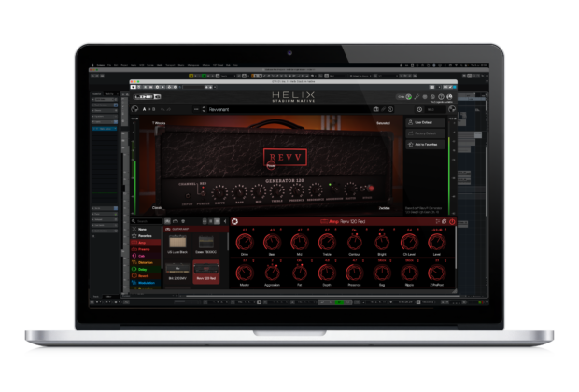579x392 pixels.
Task: Select snapshot A in the compare control
Action: (145, 109)
